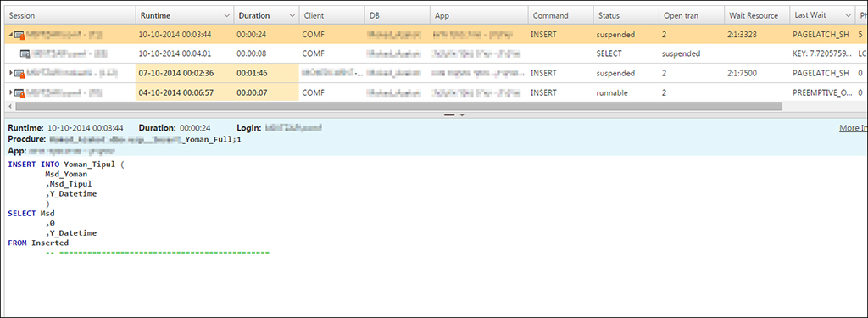Collapse the details pane using splitter arrow

coord(462,114)
